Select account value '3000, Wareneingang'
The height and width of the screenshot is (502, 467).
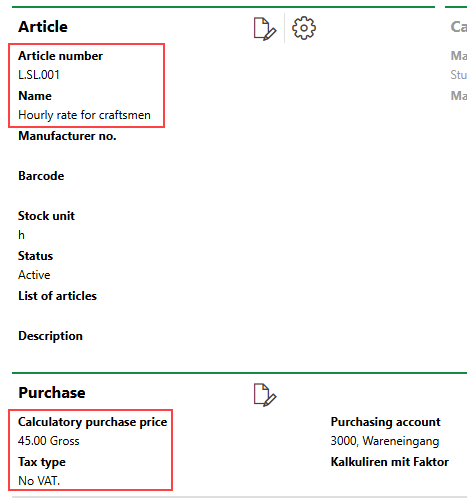click(x=385, y=441)
